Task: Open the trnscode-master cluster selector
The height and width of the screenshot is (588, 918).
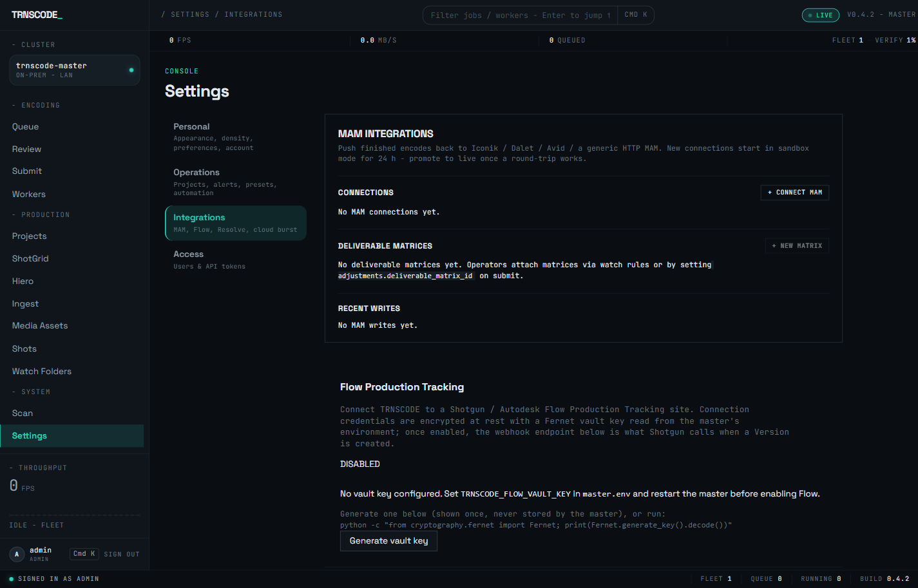Action: click(x=75, y=70)
